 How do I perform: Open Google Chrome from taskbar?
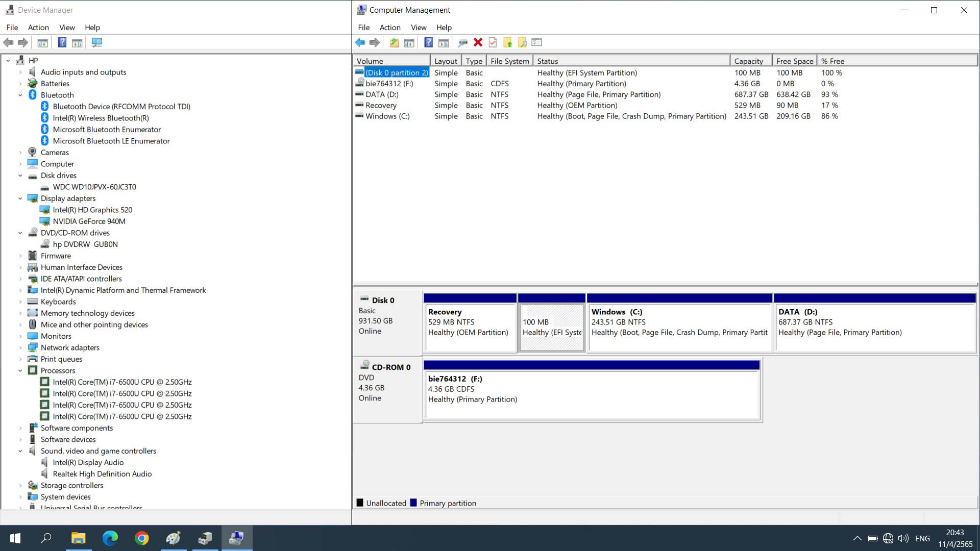pyautogui.click(x=141, y=538)
